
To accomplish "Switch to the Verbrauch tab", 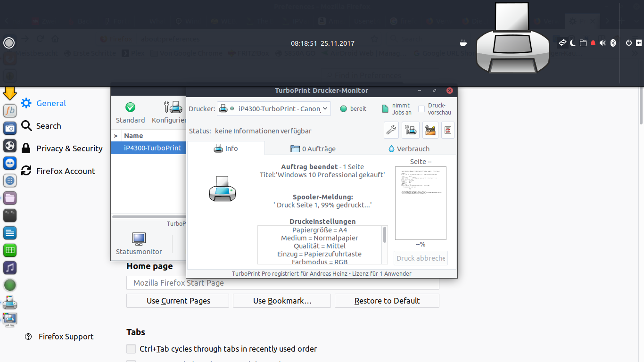I will click(x=408, y=148).
